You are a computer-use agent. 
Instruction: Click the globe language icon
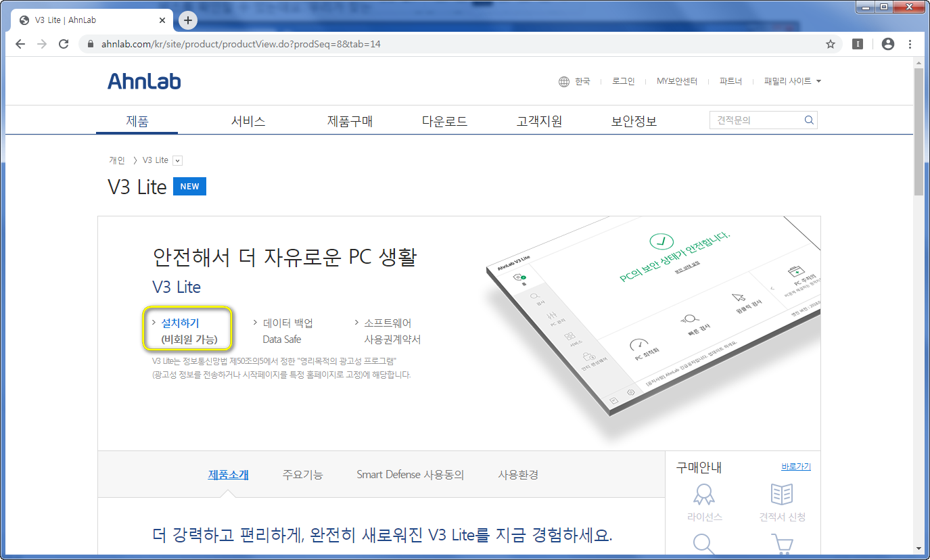[x=564, y=82]
